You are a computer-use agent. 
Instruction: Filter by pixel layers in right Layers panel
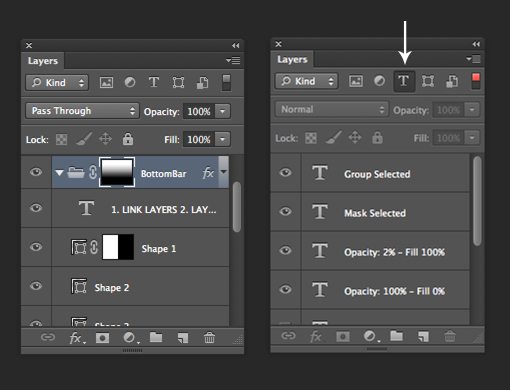[x=356, y=81]
